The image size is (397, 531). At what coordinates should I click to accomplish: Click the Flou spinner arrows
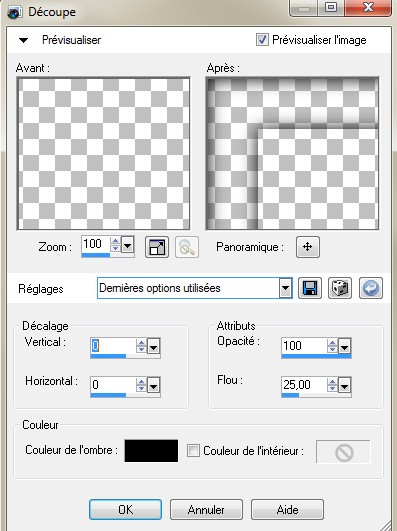coord(332,385)
